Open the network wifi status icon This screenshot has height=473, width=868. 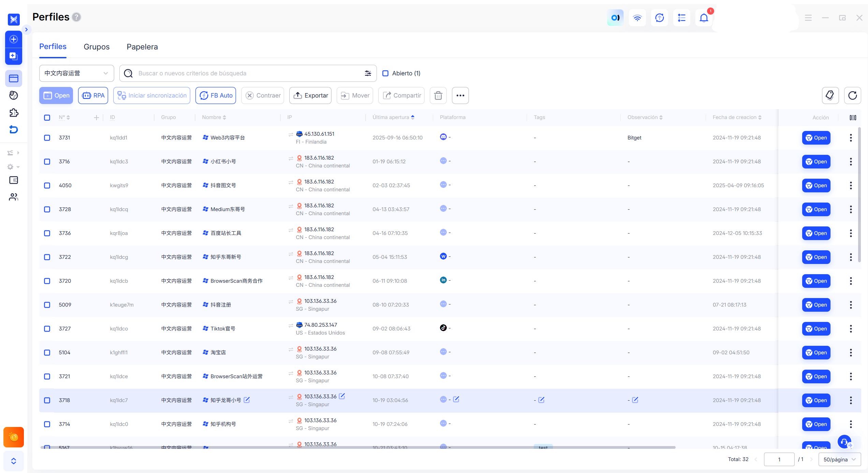(x=637, y=18)
